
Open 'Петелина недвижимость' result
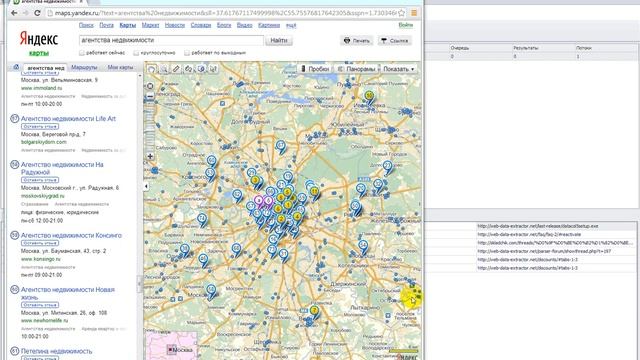point(56,351)
